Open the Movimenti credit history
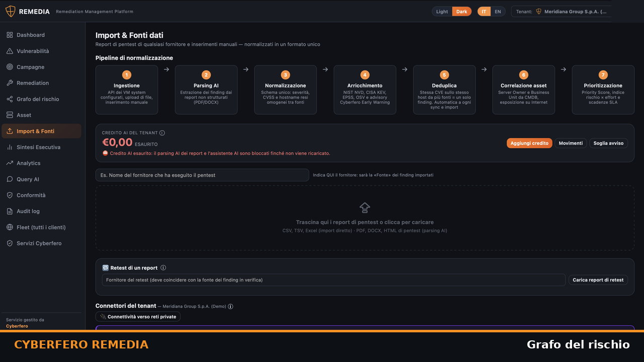644x362 pixels. click(571, 143)
